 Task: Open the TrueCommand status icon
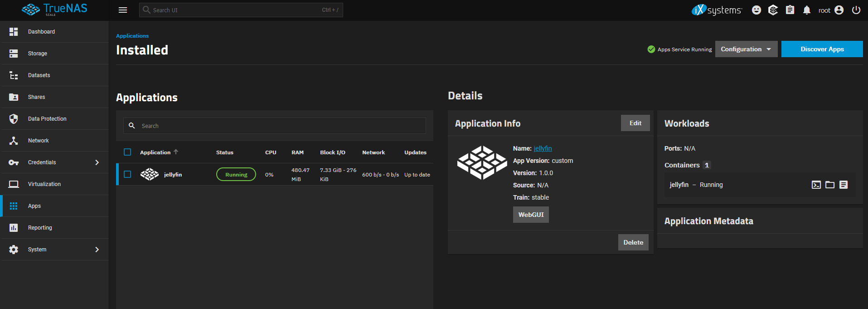click(x=773, y=10)
